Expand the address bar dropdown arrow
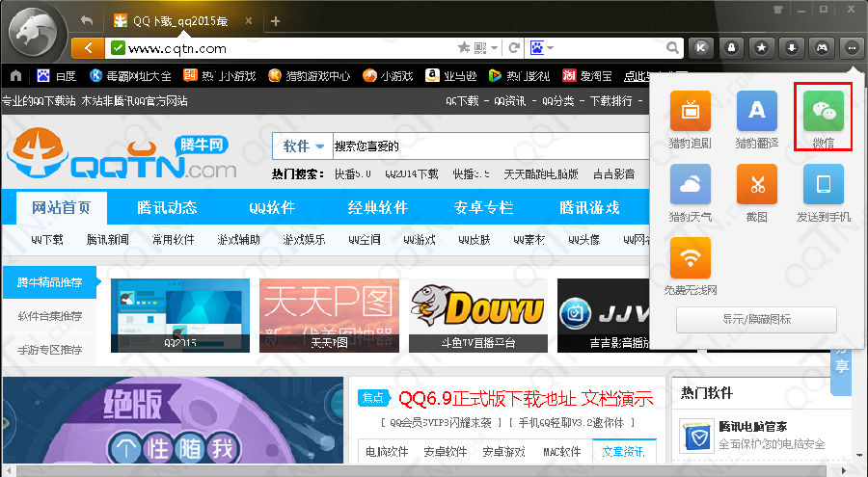Viewport: 868px width, 477px height. [495, 48]
